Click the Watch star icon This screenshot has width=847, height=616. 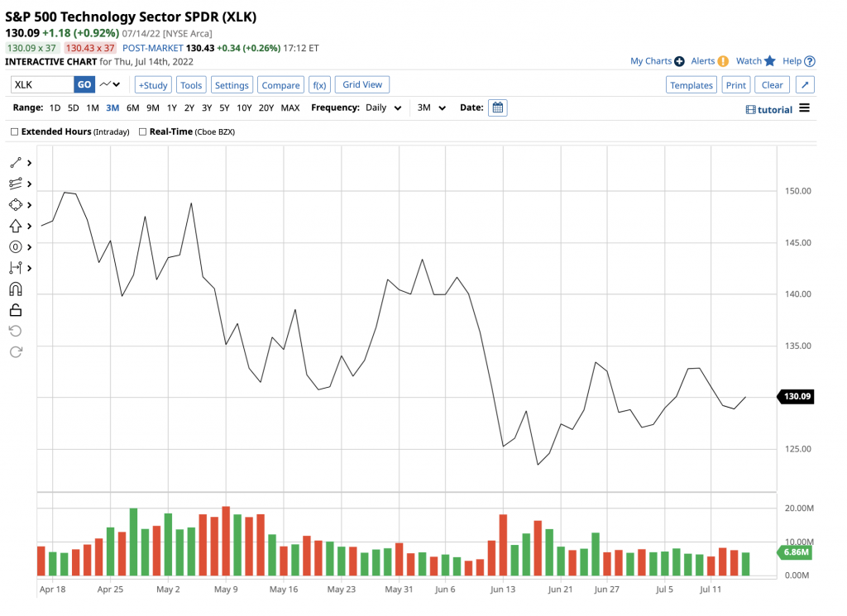[770, 61]
